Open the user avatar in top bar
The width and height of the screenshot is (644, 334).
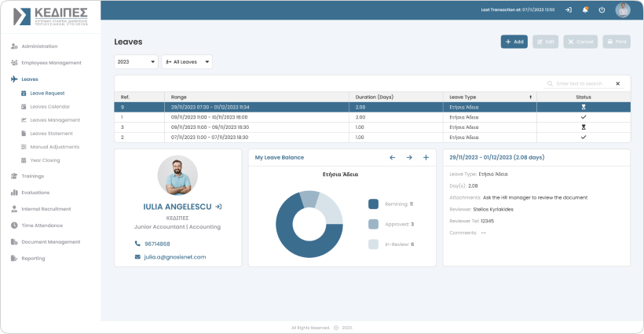click(622, 9)
